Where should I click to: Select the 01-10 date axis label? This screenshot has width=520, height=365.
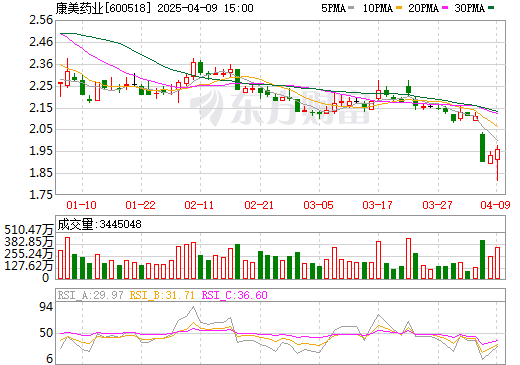click(x=81, y=205)
